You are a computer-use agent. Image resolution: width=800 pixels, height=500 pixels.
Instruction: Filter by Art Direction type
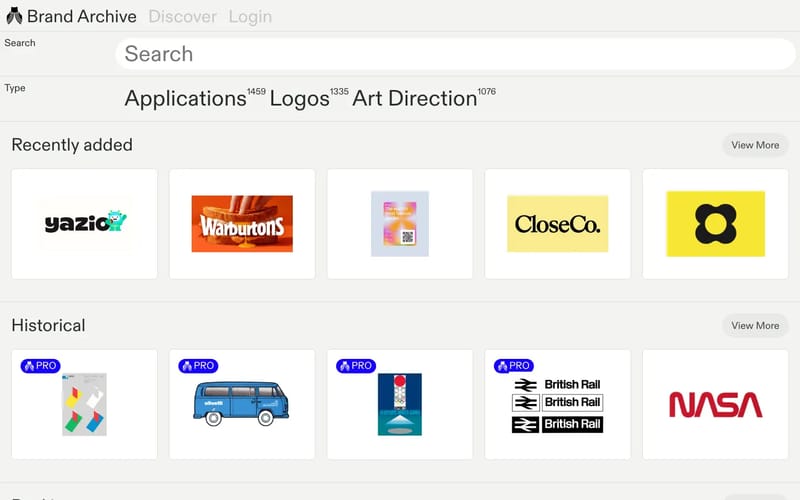point(414,98)
